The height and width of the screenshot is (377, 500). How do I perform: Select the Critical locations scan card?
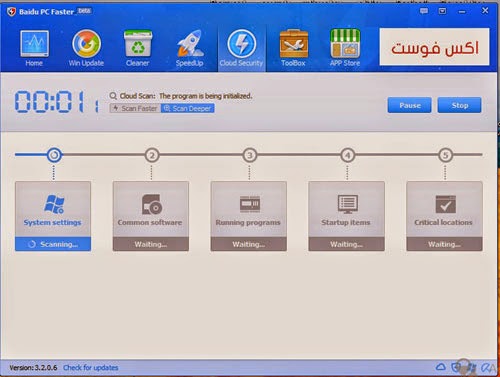(x=444, y=216)
